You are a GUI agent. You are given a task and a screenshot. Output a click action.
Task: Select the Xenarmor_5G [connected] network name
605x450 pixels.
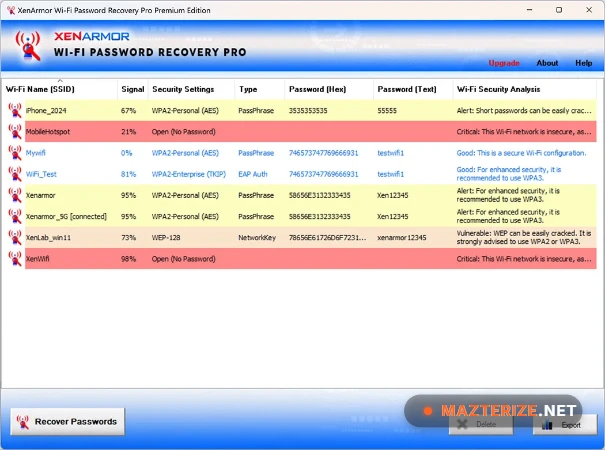tap(66, 217)
